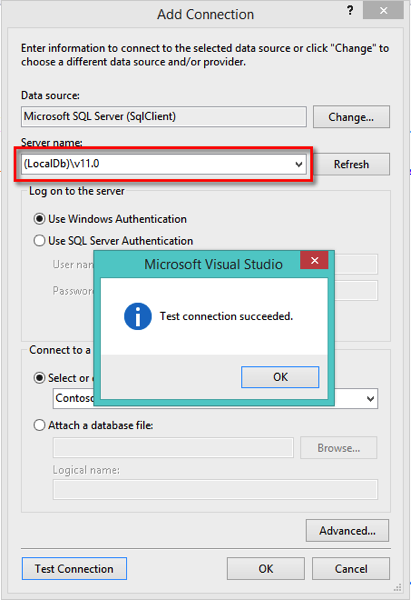Viewport: 411px width, 600px height.
Task: Click the Change... data source button
Action: coord(351,117)
